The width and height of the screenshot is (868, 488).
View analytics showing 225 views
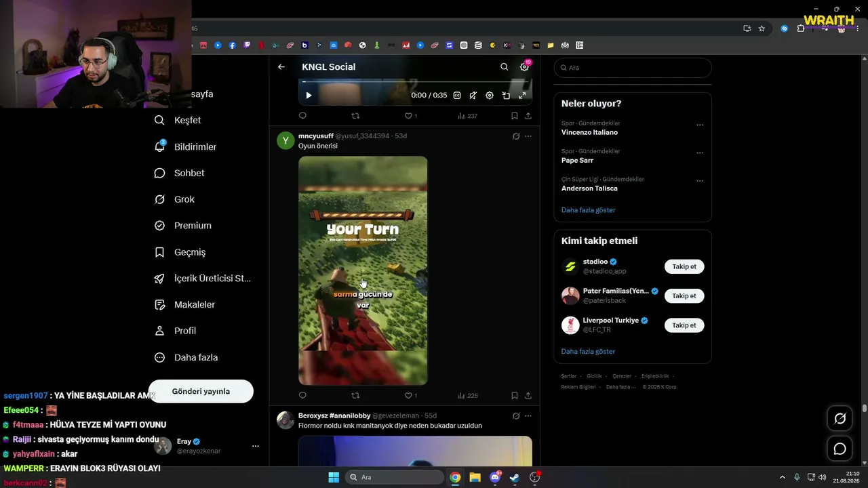468,396
